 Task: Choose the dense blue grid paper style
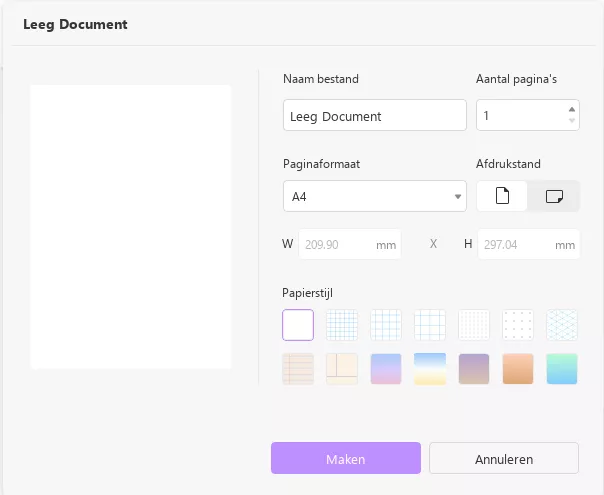[342, 325]
